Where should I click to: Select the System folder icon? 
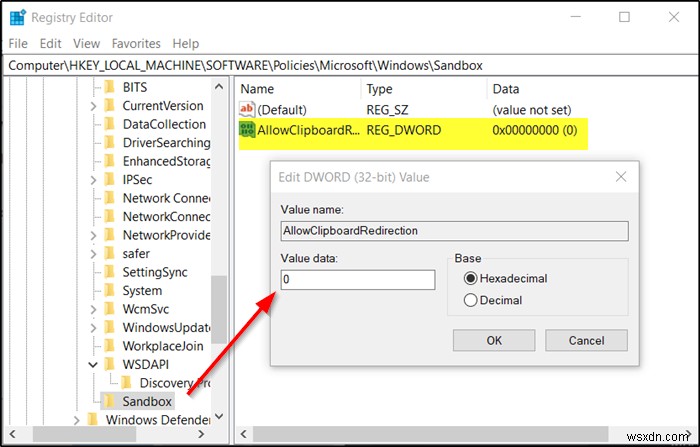(x=109, y=290)
